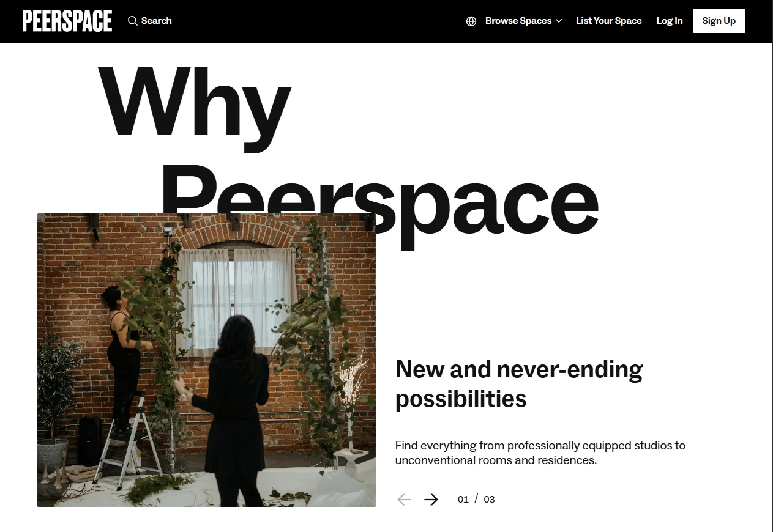This screenshot has width=773, height=532.
Task: Click the search magnifier icon
Action: pos(132,21)
